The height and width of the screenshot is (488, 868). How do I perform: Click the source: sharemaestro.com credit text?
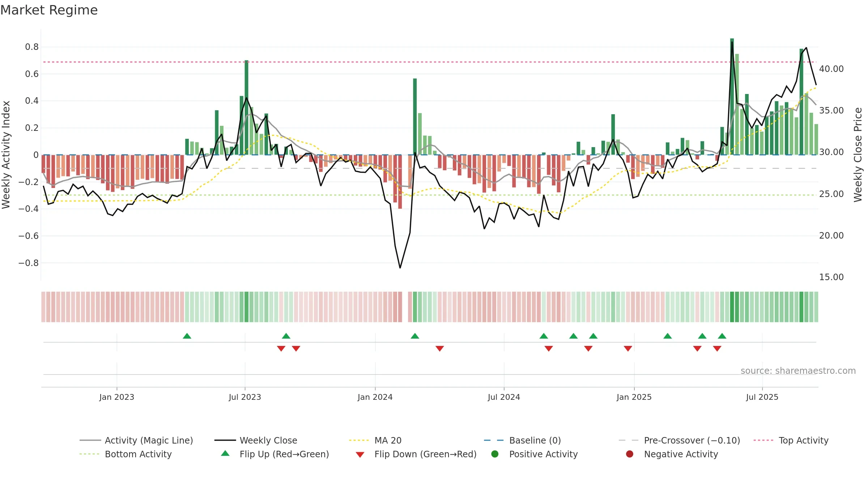click(798, 371)
